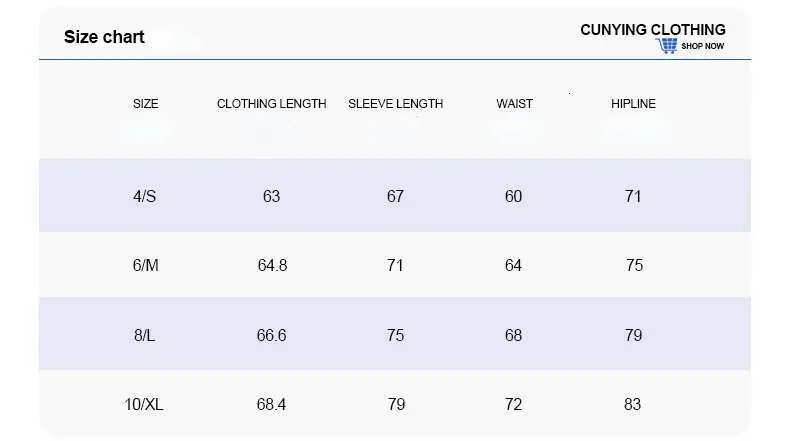Click clothing length value 66.6
The width and height of the screenshot is (790, 441).
pyautogui.click(x=272, y=335)
